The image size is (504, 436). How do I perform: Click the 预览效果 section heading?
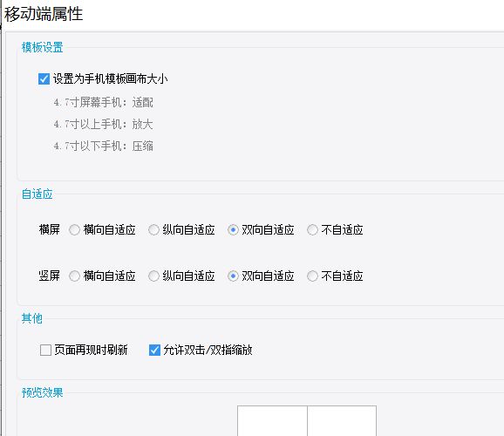pos(42,392)
